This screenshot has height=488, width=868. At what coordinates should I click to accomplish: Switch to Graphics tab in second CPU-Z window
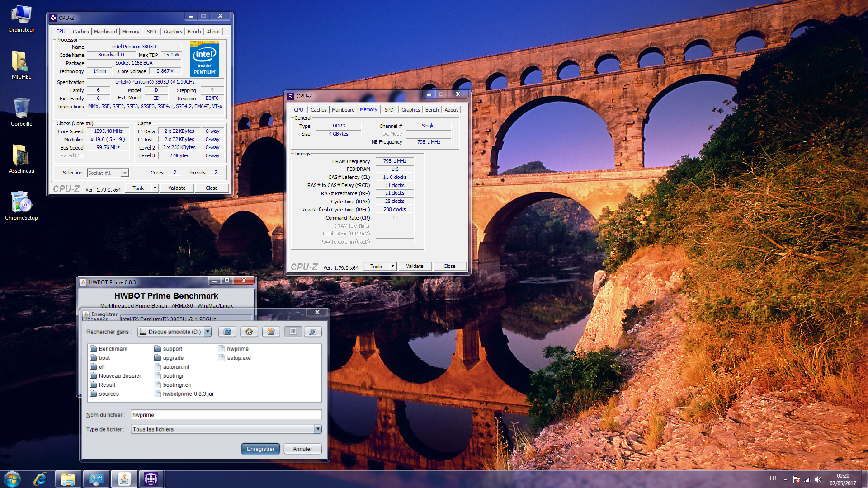[411, 110]
